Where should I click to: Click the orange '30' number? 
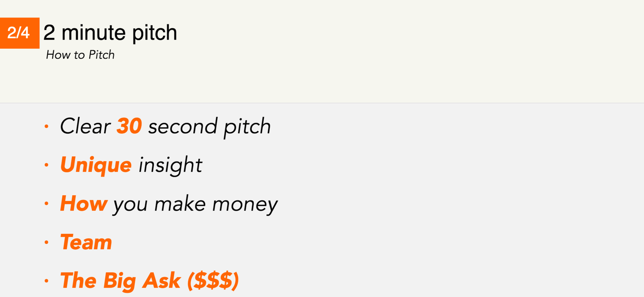[129, 126]
